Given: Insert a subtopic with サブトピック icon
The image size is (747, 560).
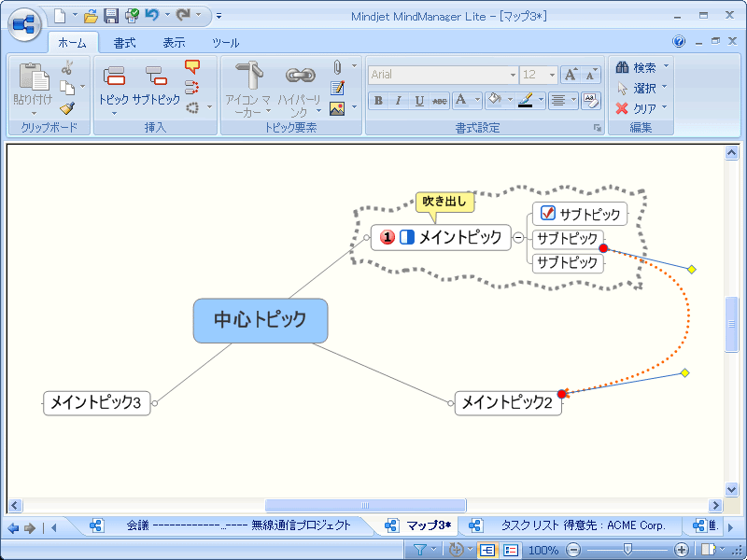Looking at the screenshot, I should click(156, 86).
